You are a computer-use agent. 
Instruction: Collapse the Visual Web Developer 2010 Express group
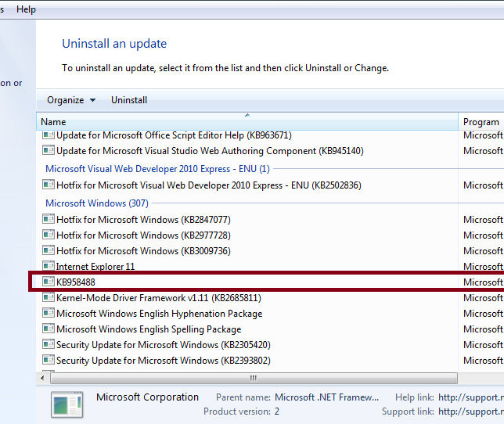[157, 169]
